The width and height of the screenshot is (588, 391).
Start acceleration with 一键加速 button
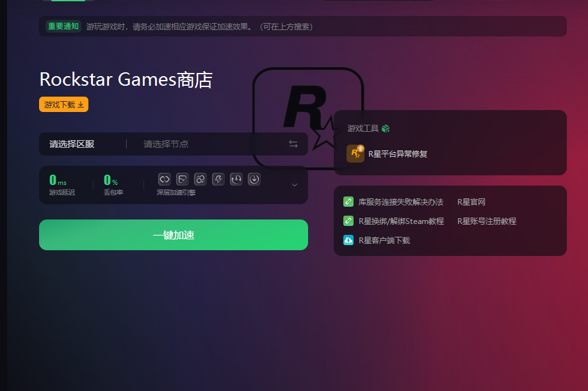coord(174,235)
